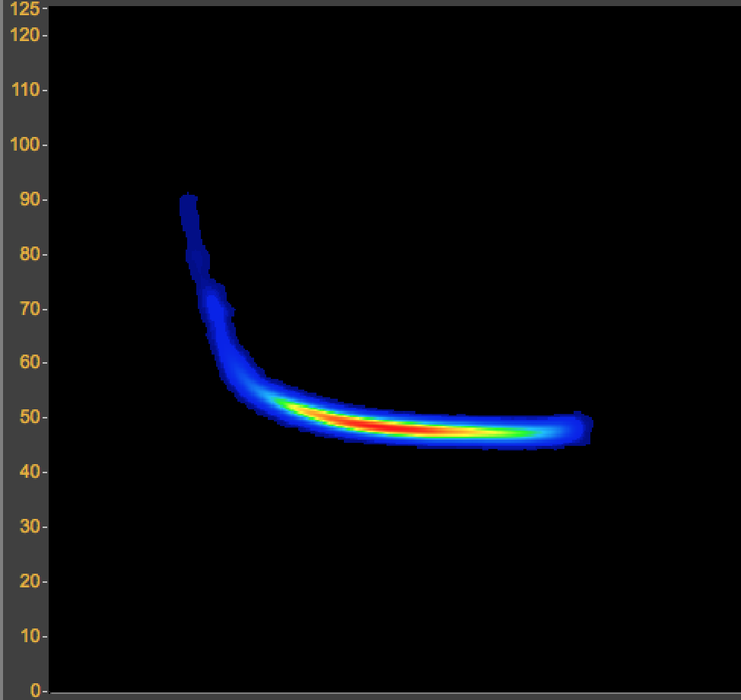The height and width of the screenshot is (700, 741).
Task: Click the 40 y-axis value
Action: 29,473
